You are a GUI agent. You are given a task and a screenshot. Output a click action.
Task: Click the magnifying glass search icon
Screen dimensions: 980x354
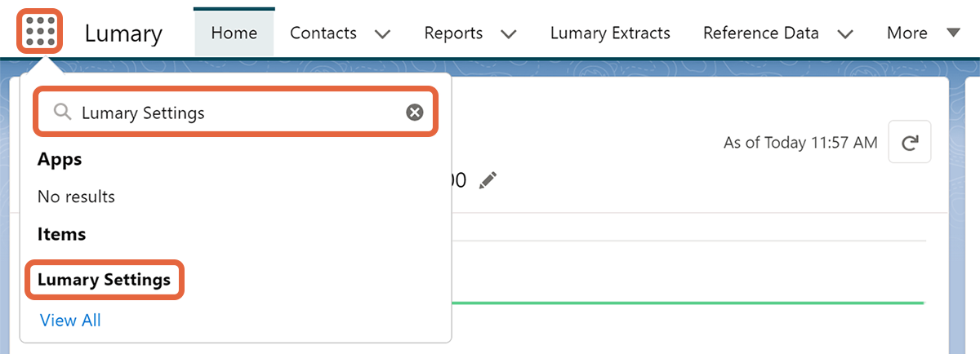(x=61, y=113)
